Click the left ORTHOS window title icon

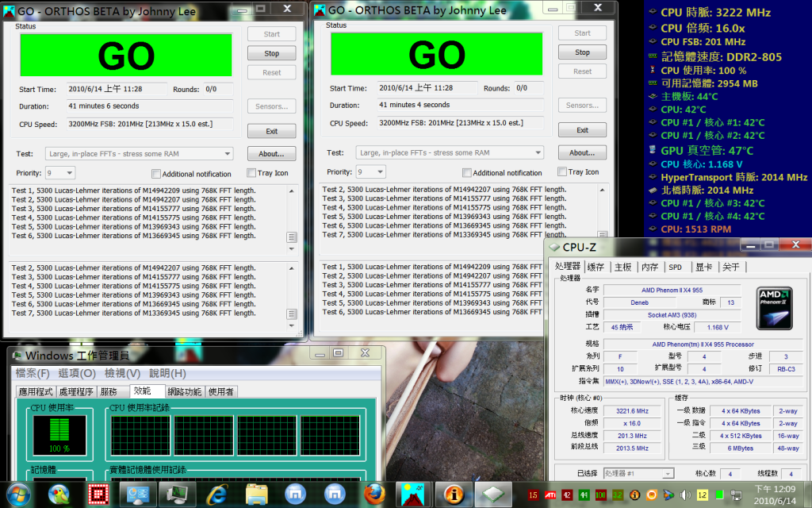coord(10,11)
